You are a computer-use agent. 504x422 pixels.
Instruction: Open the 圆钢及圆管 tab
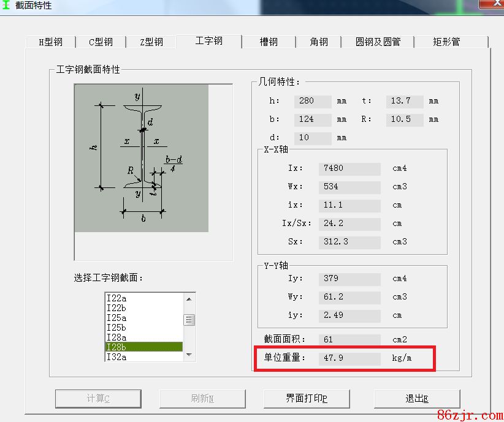pos(378,42)
